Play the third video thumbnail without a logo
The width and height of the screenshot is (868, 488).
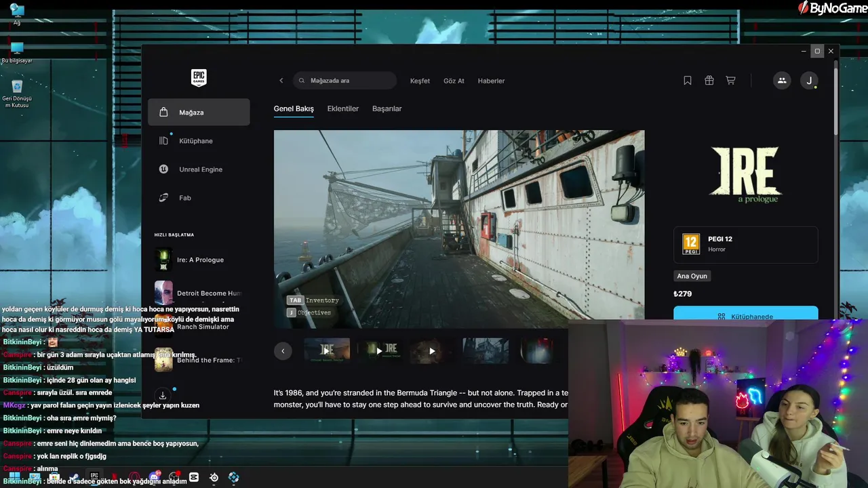tap(432, 350)
